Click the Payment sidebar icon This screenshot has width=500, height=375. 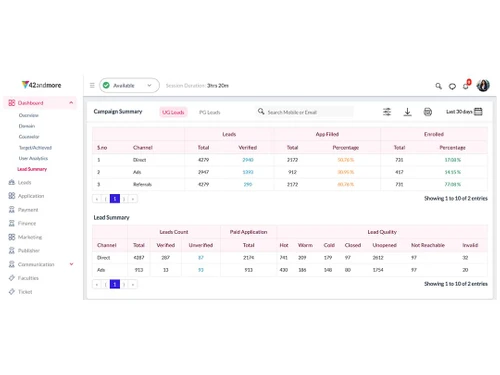click(x=12, y=209)
